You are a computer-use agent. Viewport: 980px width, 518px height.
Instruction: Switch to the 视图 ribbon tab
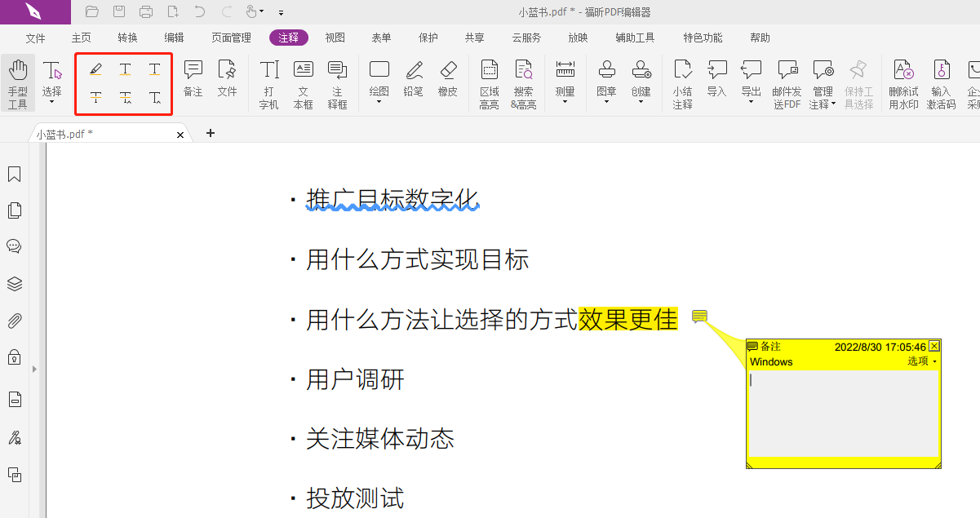(335, 37)
